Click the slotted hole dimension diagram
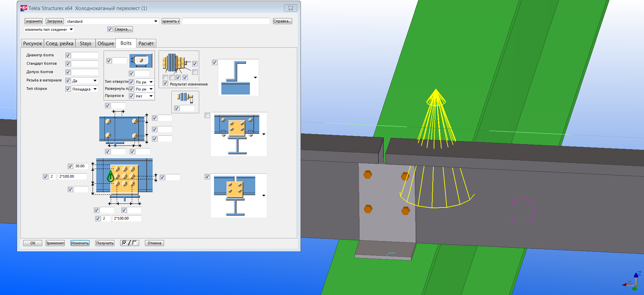Image resolution: width=644 pixels, height=295 pixels. (x=141, y=61)
